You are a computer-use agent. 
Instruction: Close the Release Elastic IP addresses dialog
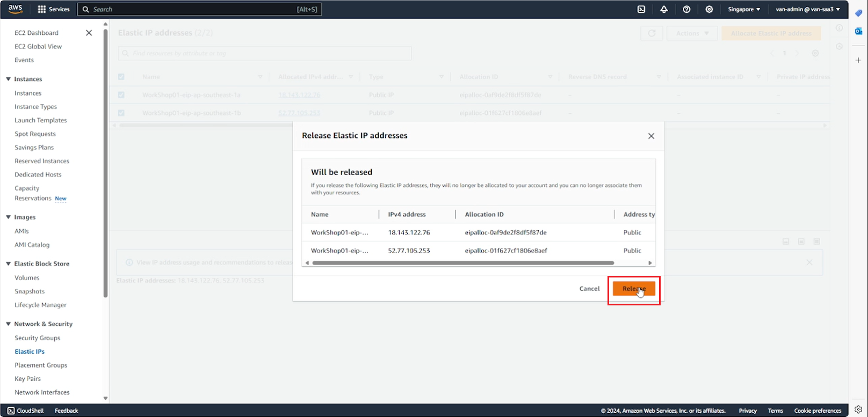[651, 136]
